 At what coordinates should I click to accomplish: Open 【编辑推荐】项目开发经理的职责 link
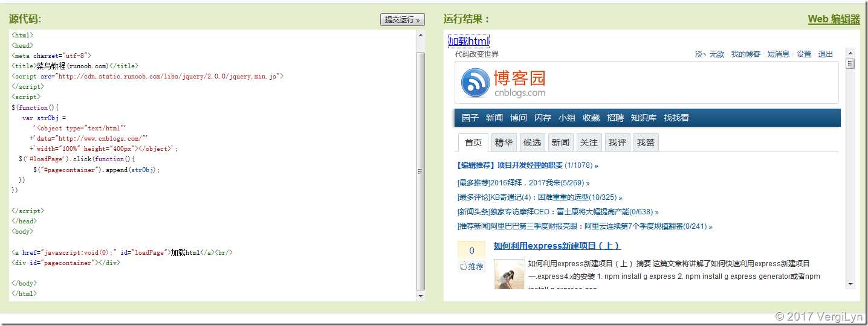pos(510,165)
